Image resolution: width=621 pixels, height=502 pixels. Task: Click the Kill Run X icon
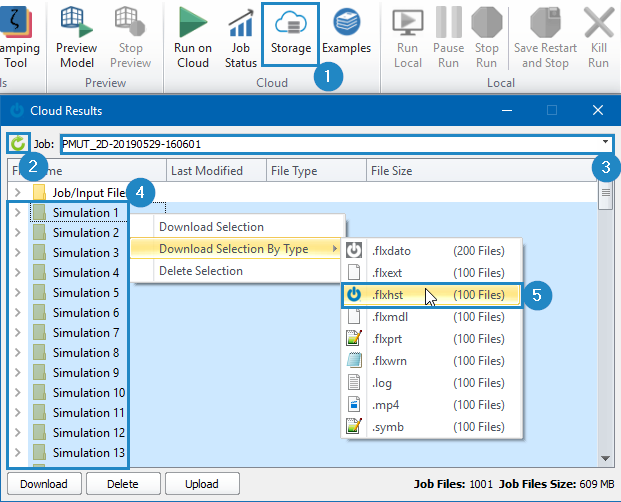[x=598, y=23]
